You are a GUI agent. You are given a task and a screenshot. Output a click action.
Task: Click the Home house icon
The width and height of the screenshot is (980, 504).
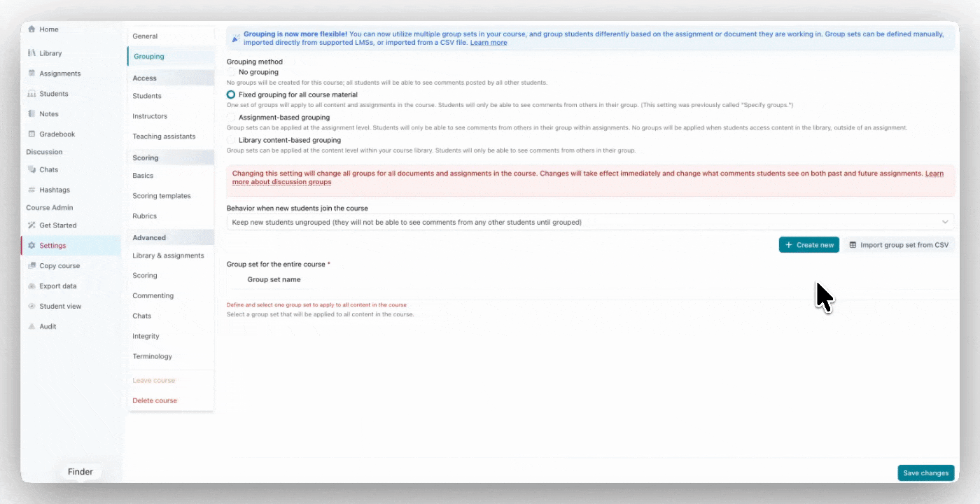coord(31,29)
